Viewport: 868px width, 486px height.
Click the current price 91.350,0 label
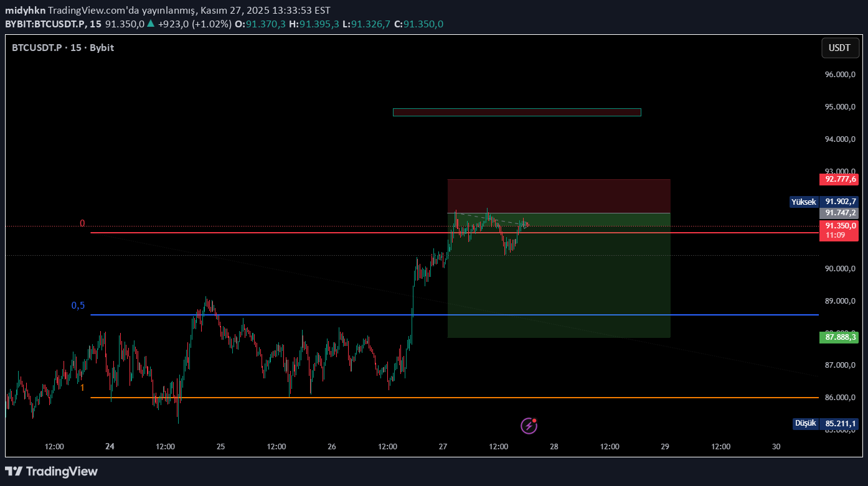coord(839,226)
